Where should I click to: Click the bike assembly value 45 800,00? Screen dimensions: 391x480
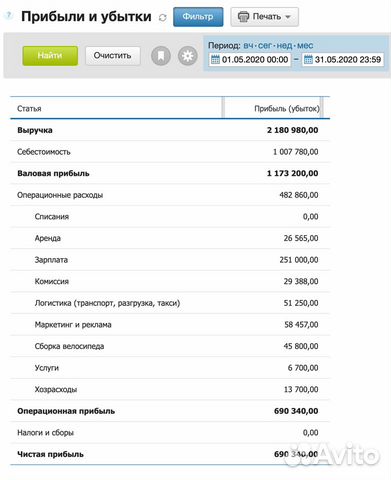[x=301, y=346]
